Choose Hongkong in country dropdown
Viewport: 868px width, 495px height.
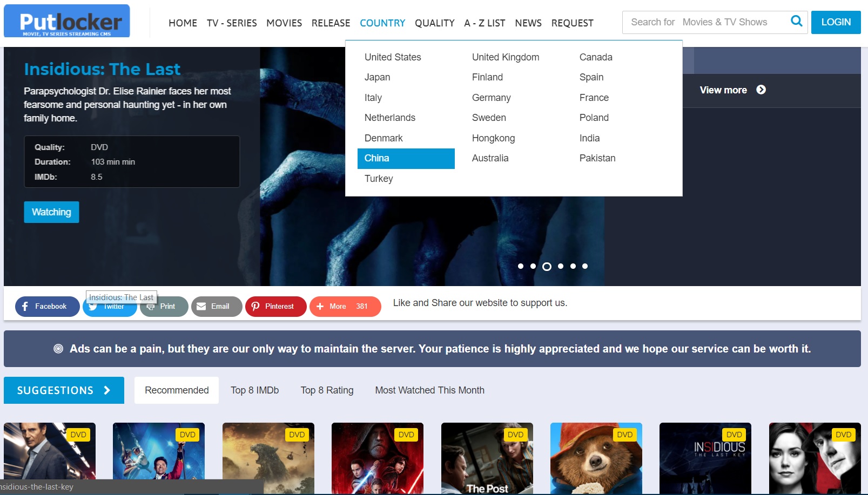[493, 138]
